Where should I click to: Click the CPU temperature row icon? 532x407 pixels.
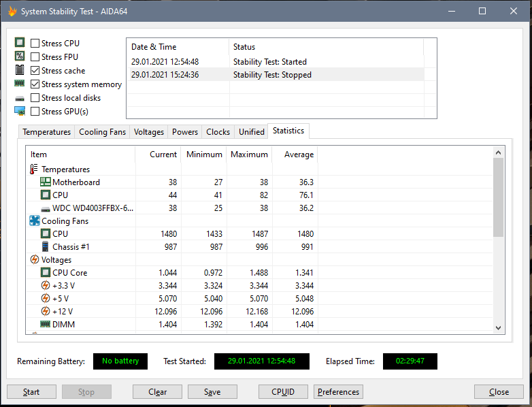point(46,195)
